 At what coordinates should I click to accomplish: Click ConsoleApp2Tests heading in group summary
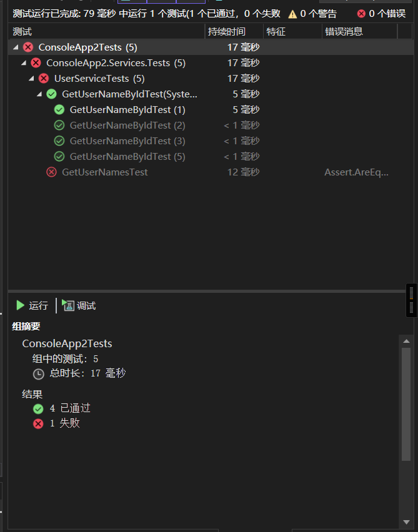coord(67,343)
